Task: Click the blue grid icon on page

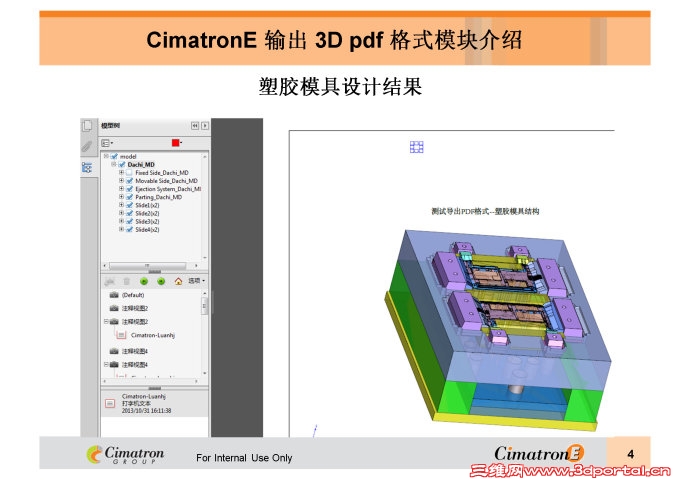Action: (416, 147)
